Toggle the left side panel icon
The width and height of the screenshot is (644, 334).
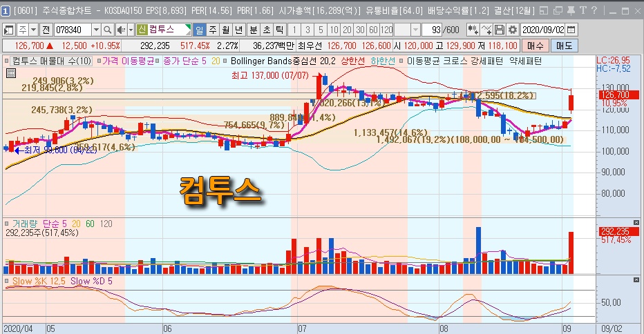point(8,30)
